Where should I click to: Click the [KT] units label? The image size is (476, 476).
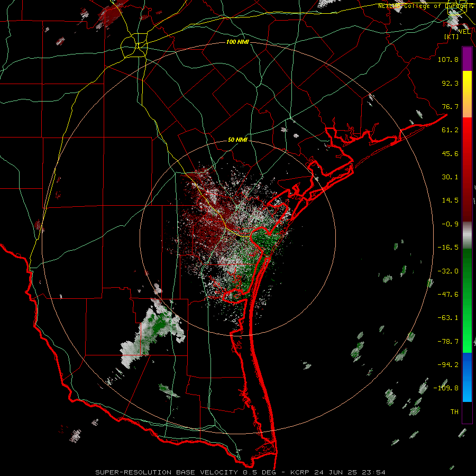point(452,36)
